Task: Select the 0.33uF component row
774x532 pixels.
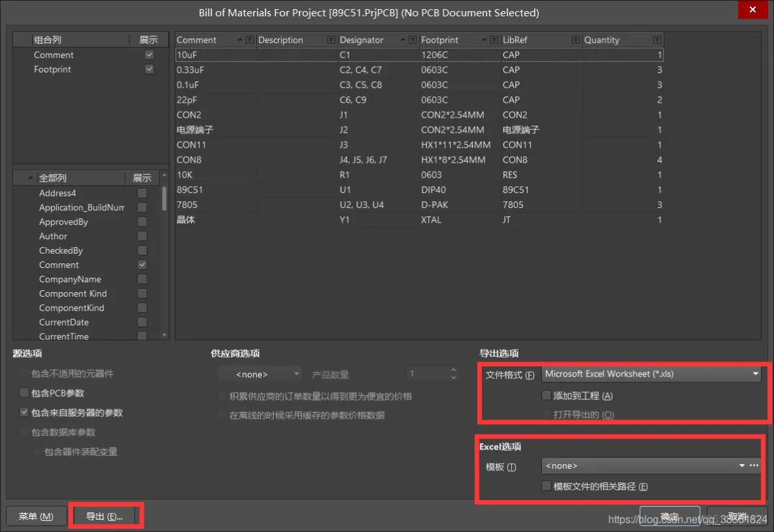Action: click(x=419, y=69)
